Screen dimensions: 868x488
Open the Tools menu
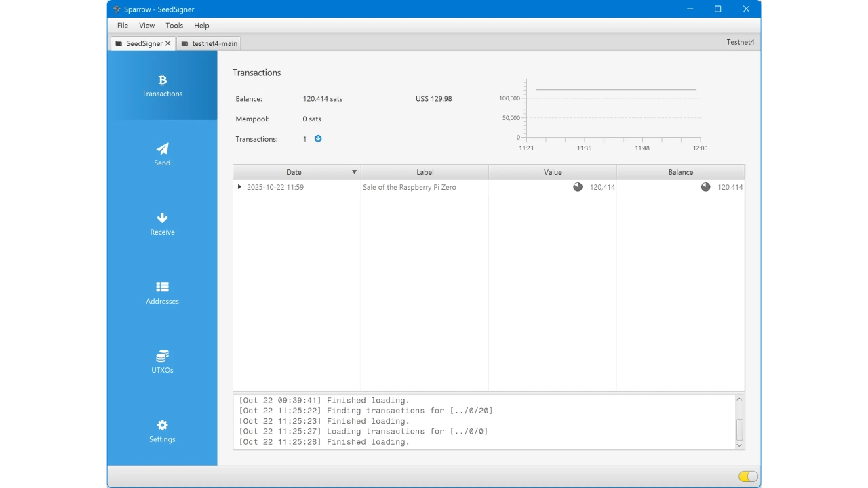[x=174, y=26]
